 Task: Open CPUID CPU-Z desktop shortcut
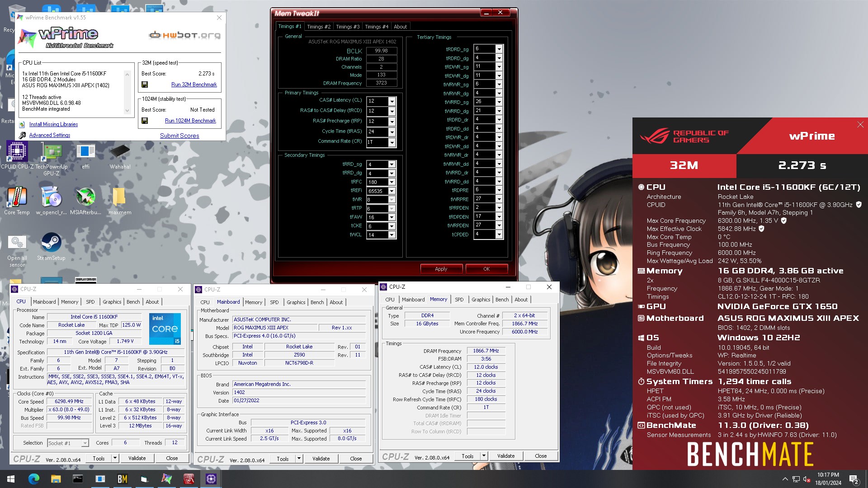(17, 156)
